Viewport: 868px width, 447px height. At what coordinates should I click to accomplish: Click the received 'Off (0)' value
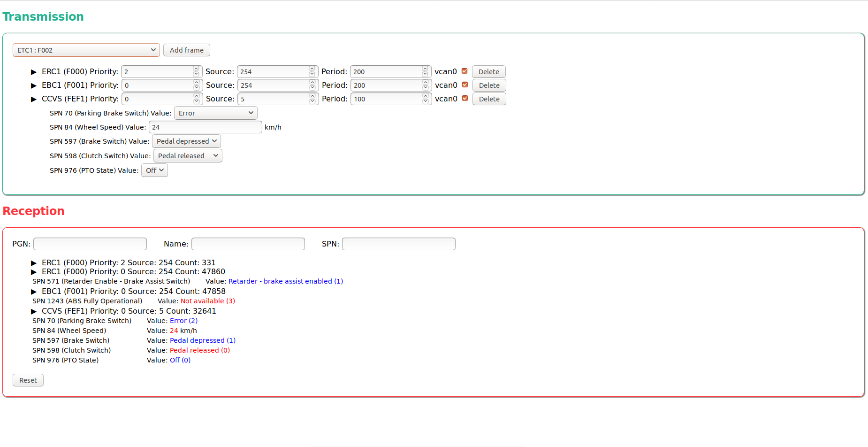pos(180,360)
